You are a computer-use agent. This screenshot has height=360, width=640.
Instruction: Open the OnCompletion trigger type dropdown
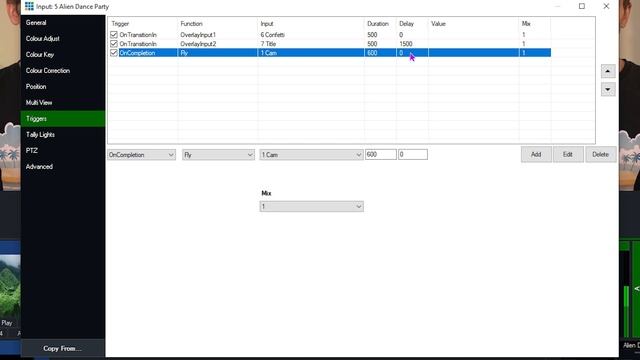[142, 155]
